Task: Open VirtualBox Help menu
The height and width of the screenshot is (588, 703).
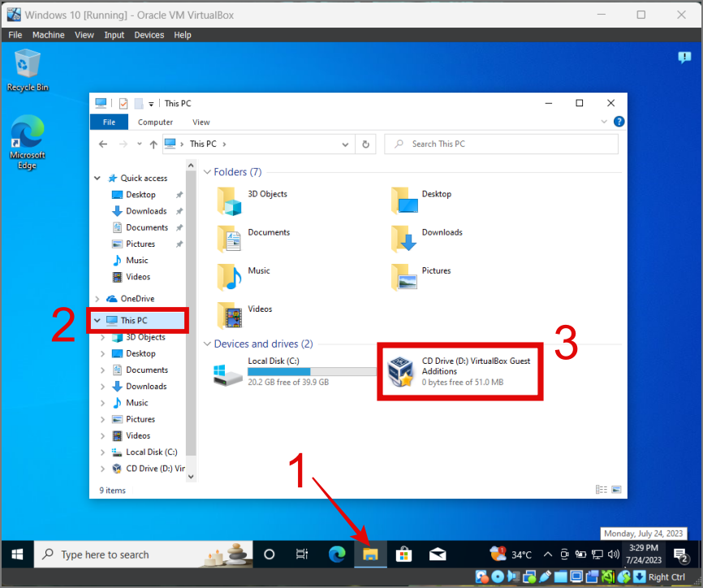Action: click(183, 35)
